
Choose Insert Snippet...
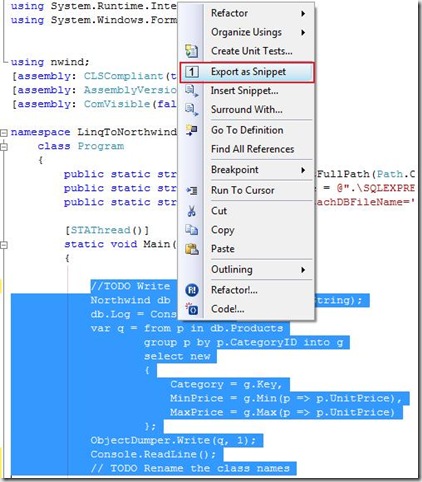click(x=246, y=91)
